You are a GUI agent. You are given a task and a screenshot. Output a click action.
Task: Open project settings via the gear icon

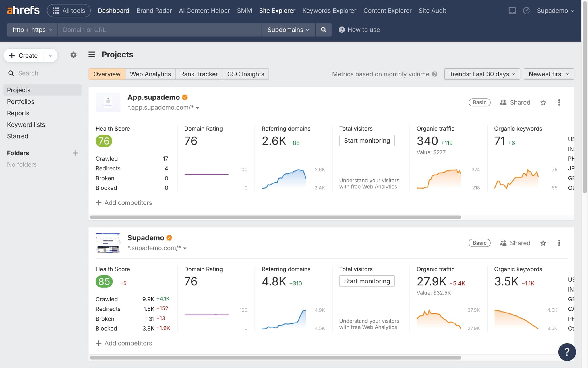click(x=73, y=55)
